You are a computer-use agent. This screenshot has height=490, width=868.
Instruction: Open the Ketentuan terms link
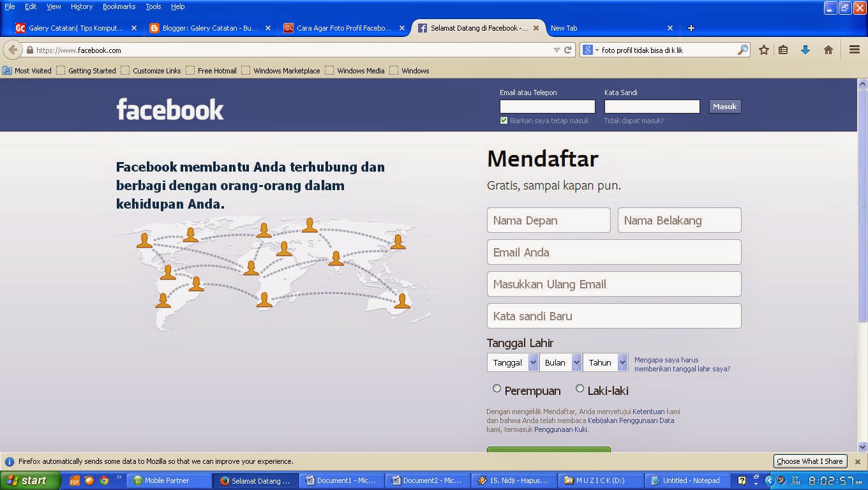click(648, 412)
